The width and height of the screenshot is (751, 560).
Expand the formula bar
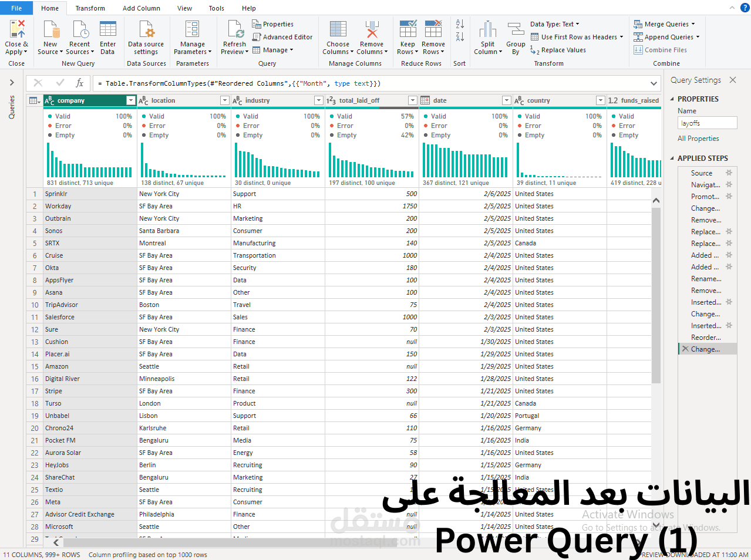654,83
